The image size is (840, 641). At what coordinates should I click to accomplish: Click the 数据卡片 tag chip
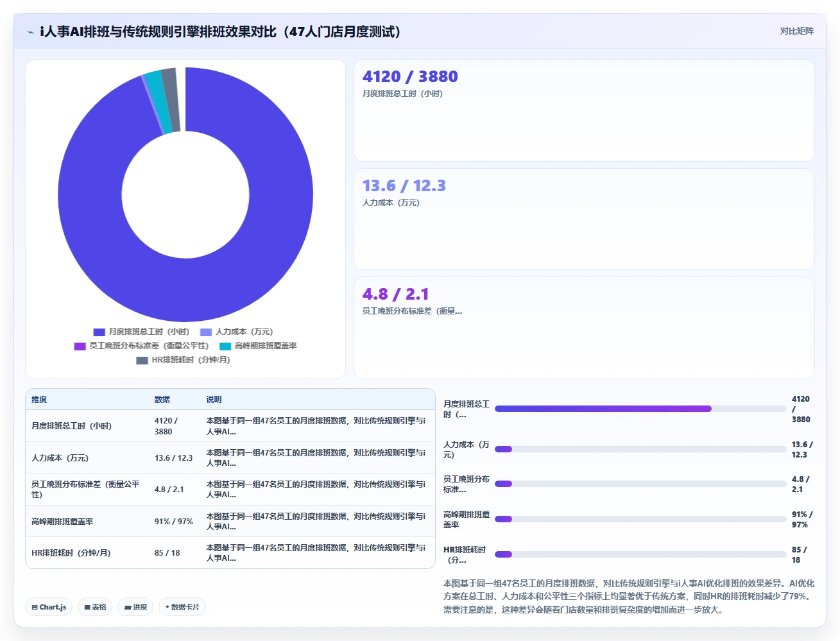(x=182, y=607)
